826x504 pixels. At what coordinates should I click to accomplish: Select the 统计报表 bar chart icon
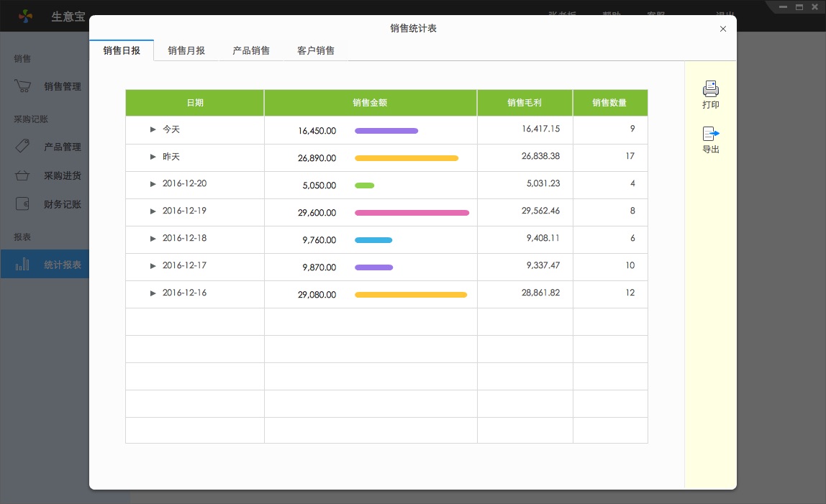22,265
